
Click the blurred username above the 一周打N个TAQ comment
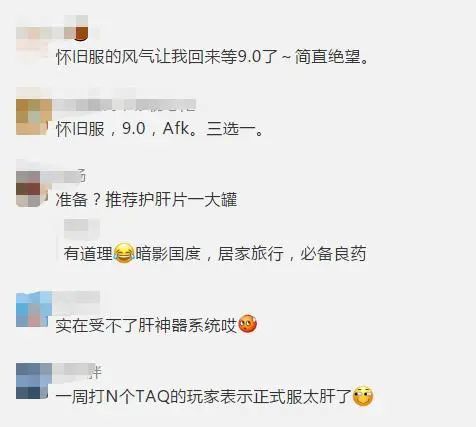(x=78, y=371)
